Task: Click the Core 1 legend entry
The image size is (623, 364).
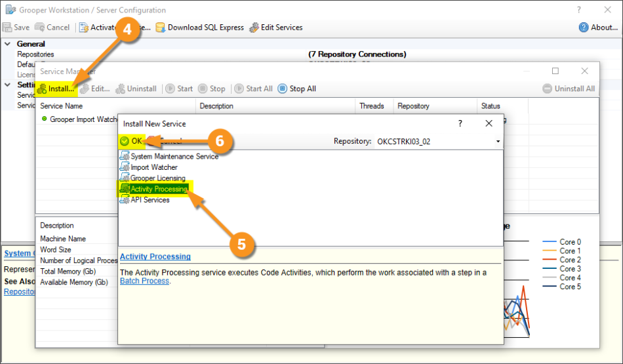Action: [561, 251]
